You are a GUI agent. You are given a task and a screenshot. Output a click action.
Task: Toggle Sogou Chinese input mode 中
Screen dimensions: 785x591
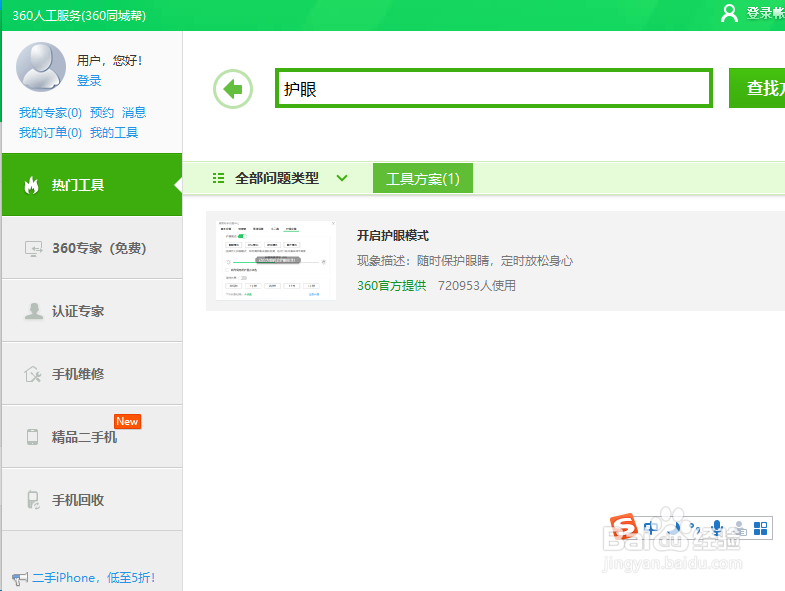tap(651, 528)
